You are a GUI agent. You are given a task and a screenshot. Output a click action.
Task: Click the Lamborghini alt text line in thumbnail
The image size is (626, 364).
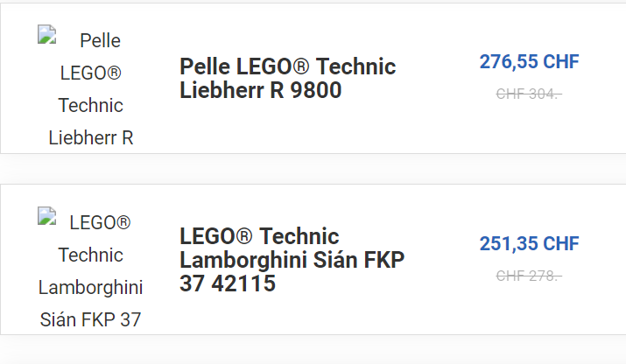pos(91,287)
